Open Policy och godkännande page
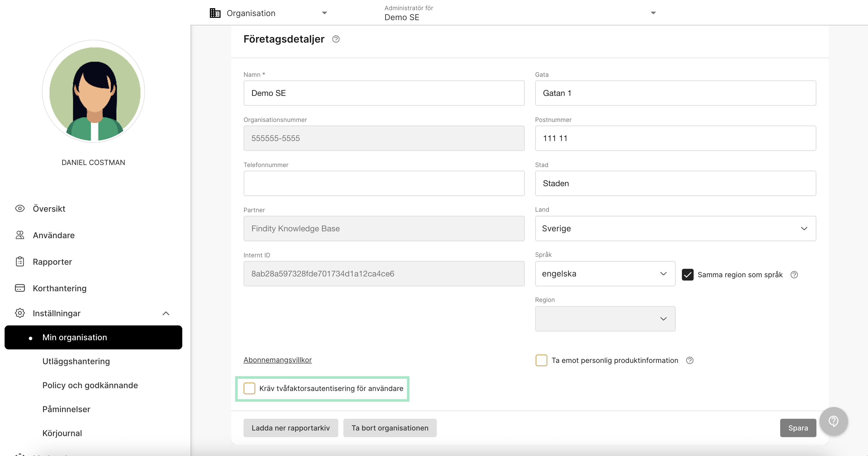Image resolution: width=868 pixels, height=456 pixels. (x=90, y=385)
